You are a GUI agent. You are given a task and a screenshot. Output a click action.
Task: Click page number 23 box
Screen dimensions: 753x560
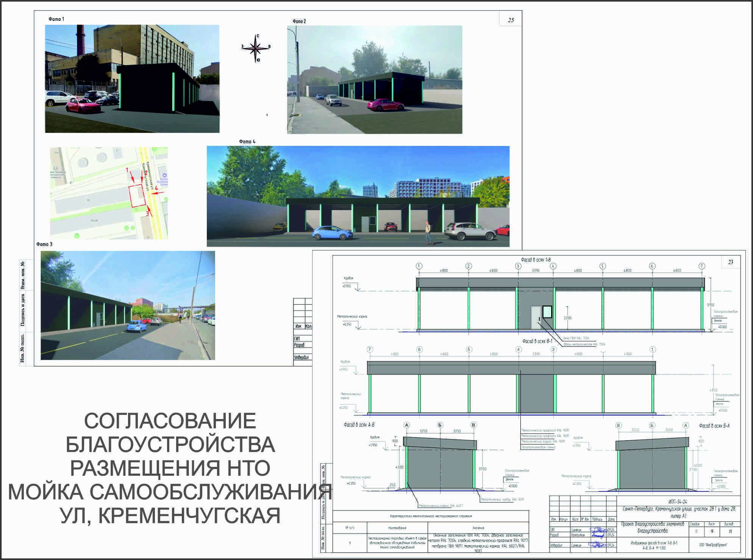[x=730, y=262]
